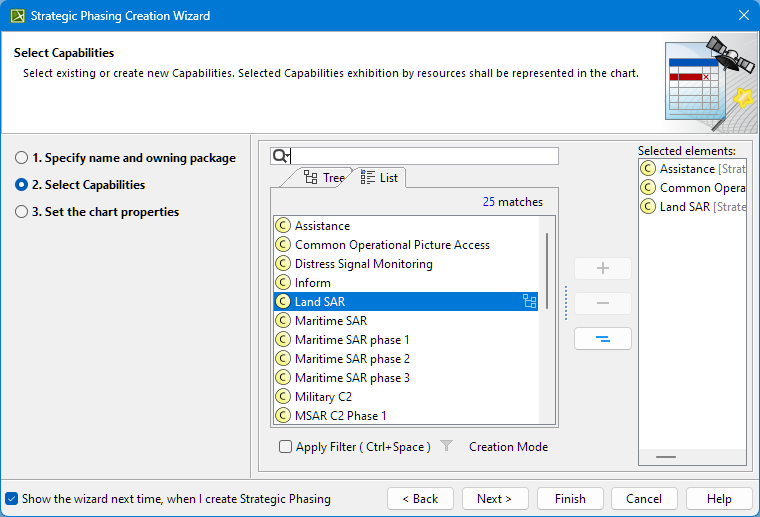Click the search magnifier icon
Image resolution: width=760 pixels, height=517 pixels.
pos(280,156)
